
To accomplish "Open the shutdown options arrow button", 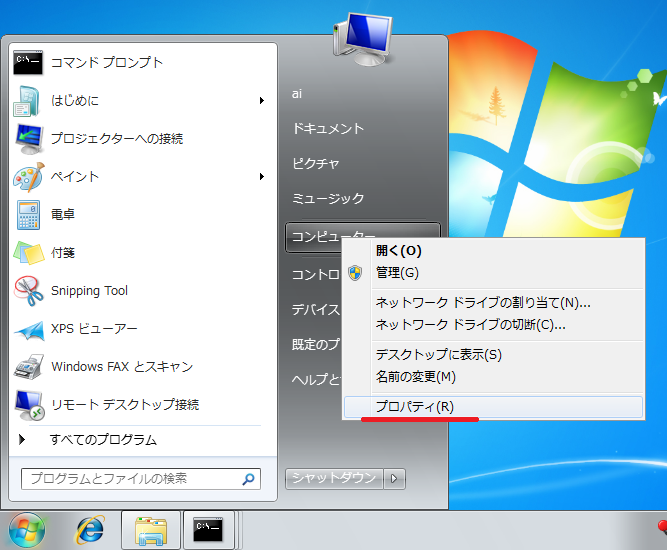I will (396, 479).
